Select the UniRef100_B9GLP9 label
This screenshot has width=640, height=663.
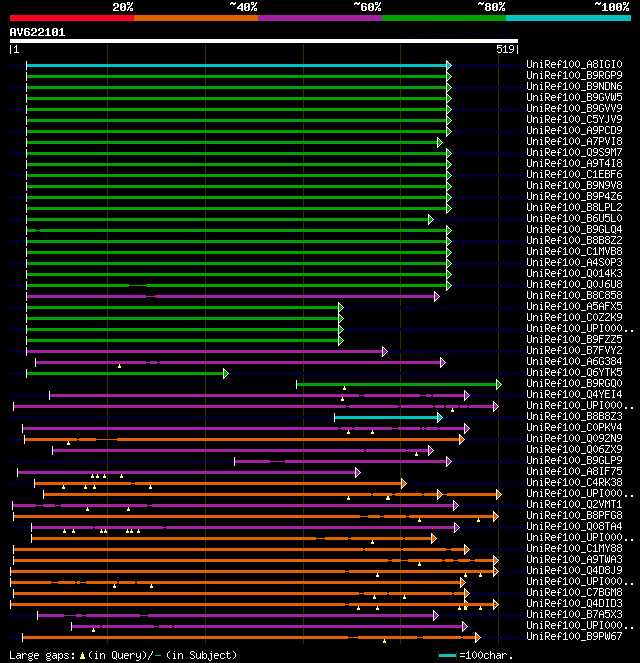pyautogui.click(x=574, y=460)
